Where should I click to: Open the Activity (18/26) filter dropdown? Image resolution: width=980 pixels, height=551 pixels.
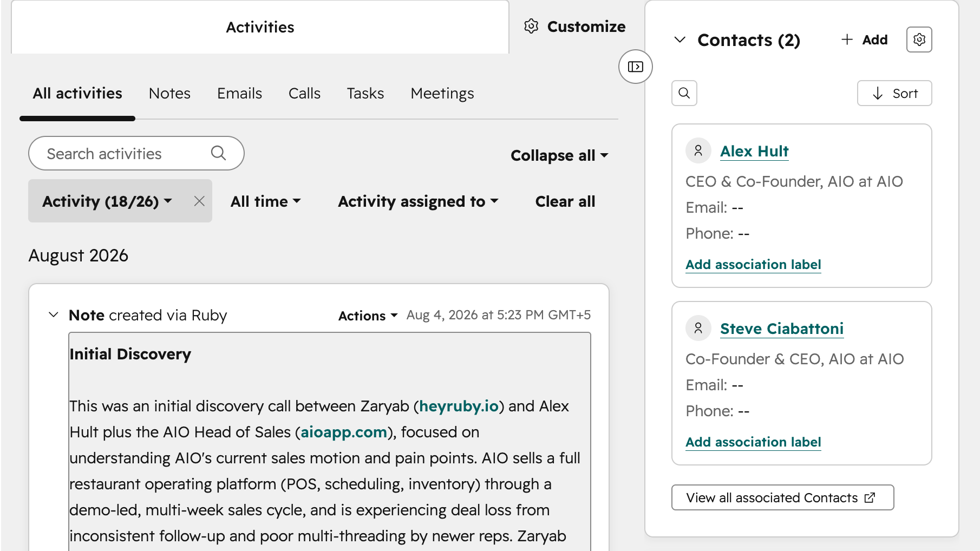pos(107,201)
